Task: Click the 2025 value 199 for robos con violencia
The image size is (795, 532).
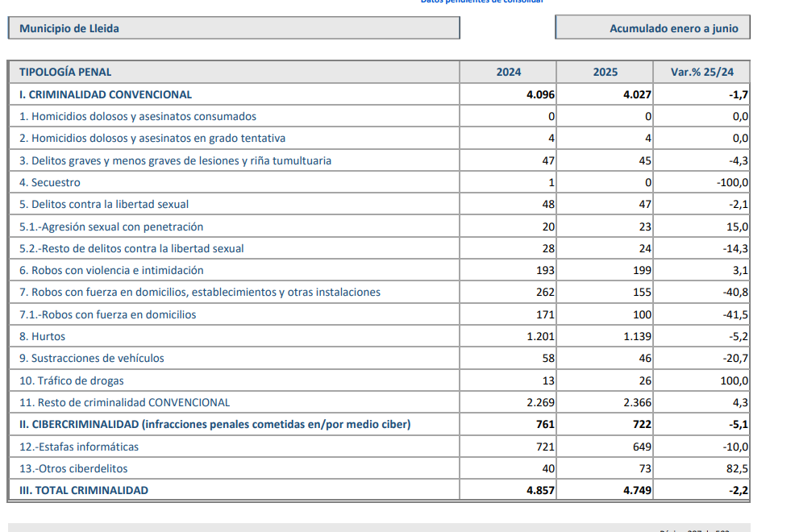Action: point(642,270)
